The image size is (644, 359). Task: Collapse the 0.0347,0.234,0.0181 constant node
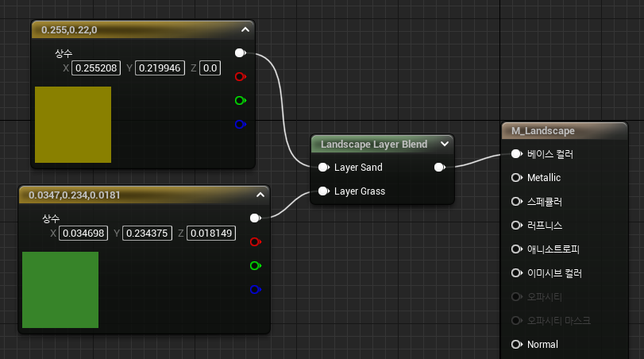point(260,195)
